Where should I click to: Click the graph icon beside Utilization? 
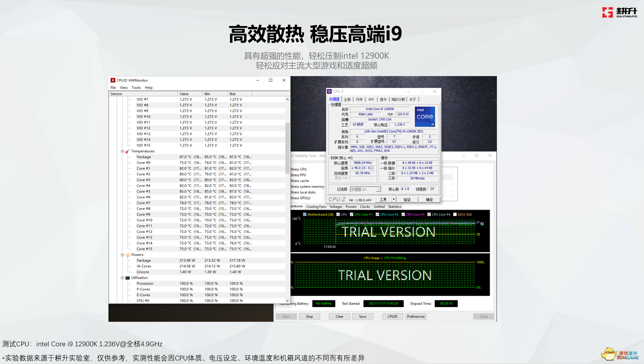(x=128, y=278)
